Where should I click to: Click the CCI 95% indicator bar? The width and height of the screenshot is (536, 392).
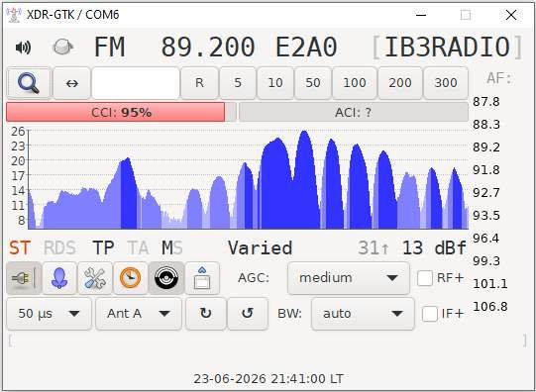[121, 112]
